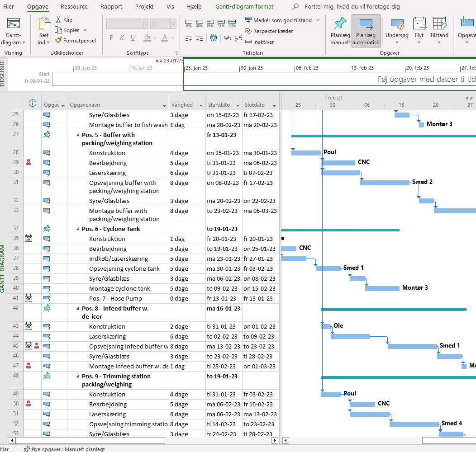This screenshot has width=476, height=452.
Task: Open the Varighed column filter dropdown
Action: [201, 105]
